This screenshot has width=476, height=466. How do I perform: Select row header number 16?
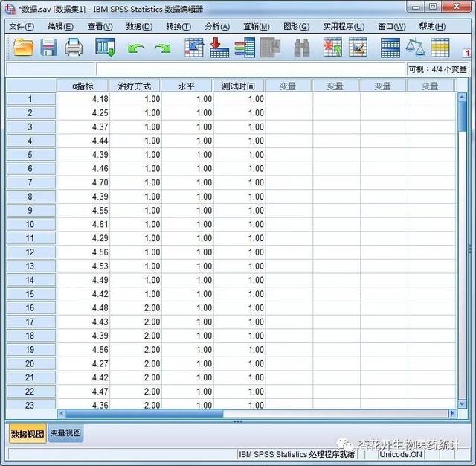(x=31, y=307)
